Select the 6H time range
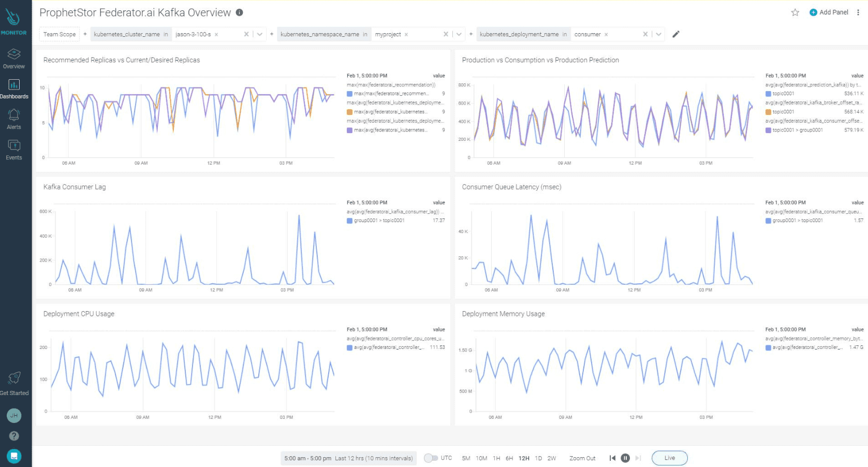The width and height of the screenshot is (868, 467). [x=509, y=458]
